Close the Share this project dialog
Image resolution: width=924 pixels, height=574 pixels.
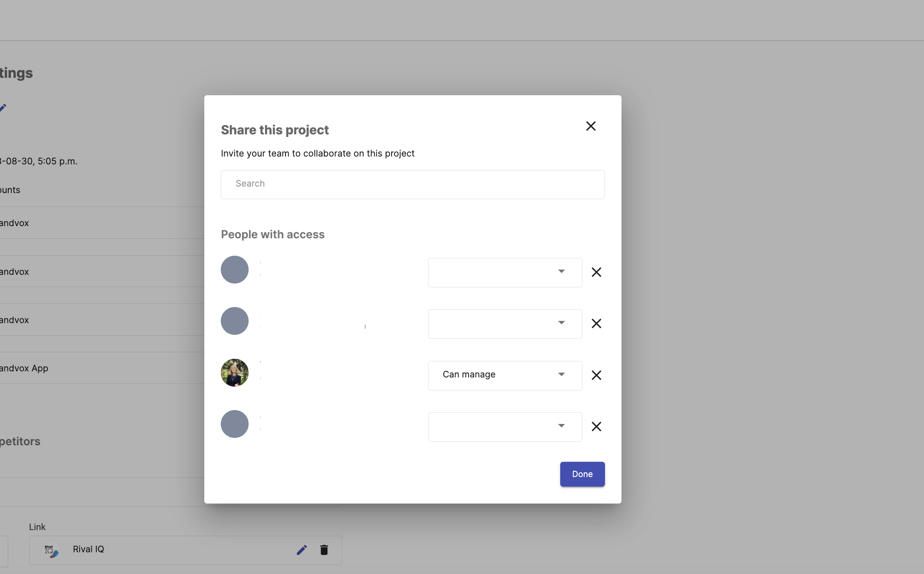pos(591,126)
